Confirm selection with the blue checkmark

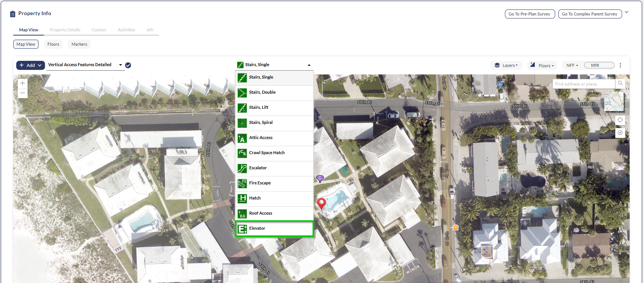(x=128, y=65)
